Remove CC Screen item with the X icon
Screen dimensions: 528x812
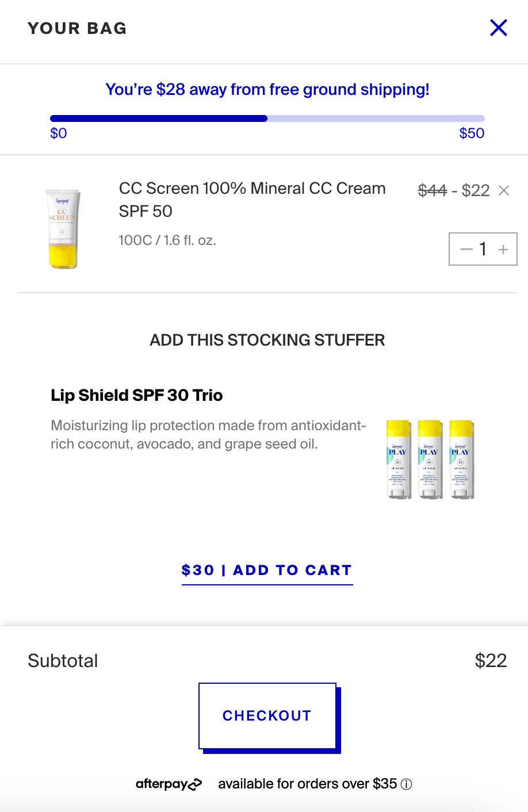[504, 190]
